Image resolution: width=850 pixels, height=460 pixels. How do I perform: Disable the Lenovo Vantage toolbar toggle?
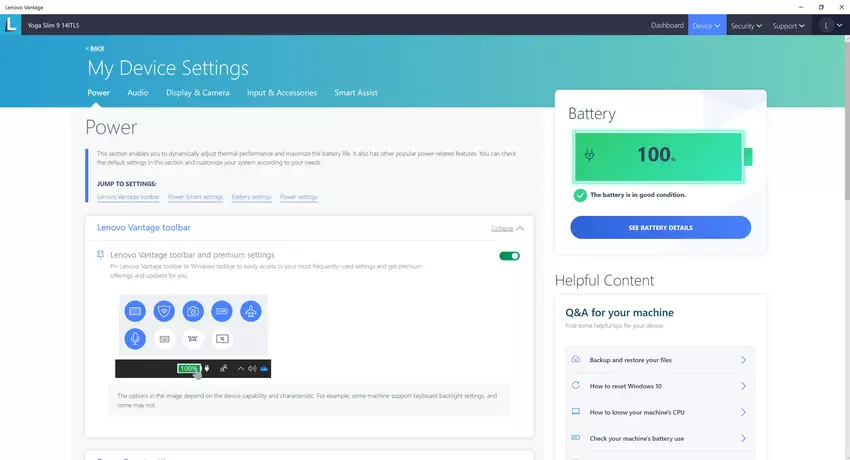pos(509,256)
